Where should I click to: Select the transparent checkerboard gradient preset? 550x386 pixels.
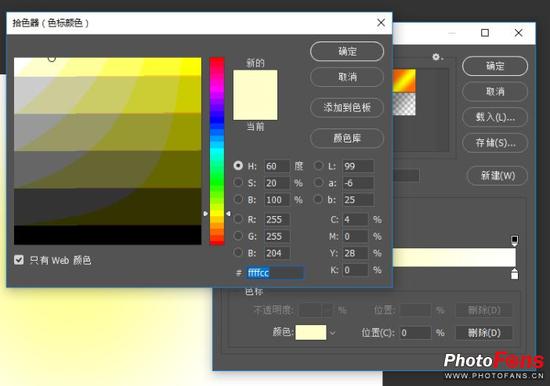click(404, 104)
